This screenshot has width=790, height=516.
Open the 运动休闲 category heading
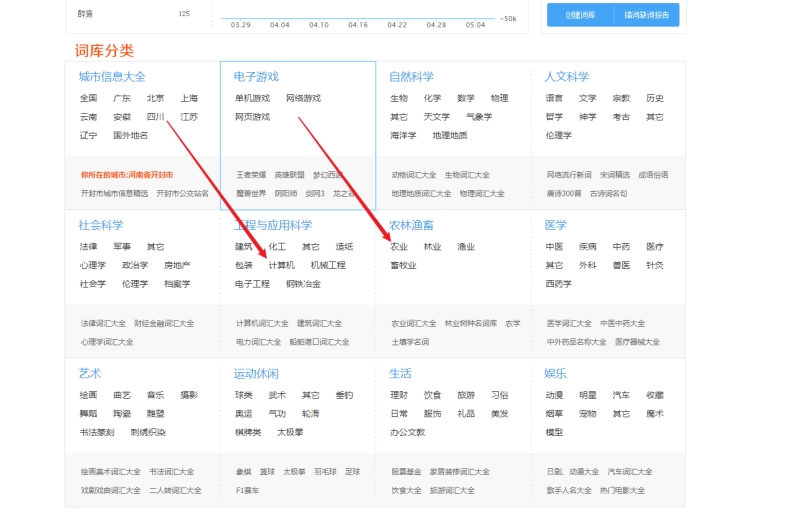[x=256, y=373]
